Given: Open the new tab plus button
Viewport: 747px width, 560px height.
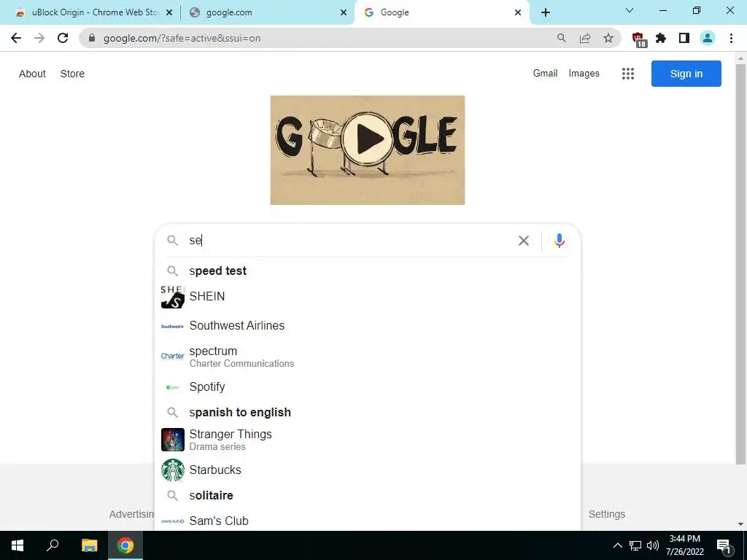Looking at the screenshot, I should [x=546, y=12].
